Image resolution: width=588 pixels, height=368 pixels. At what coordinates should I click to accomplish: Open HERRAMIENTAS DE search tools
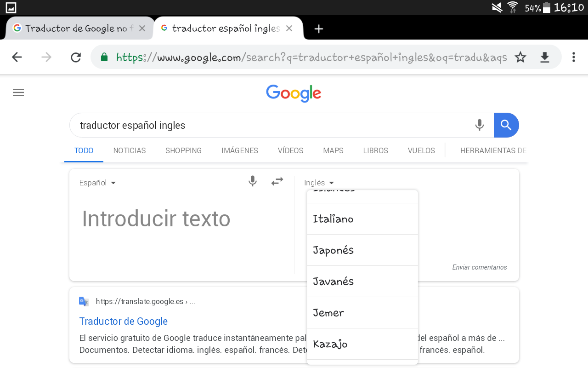pyautogui.click(x=493, y=150)
